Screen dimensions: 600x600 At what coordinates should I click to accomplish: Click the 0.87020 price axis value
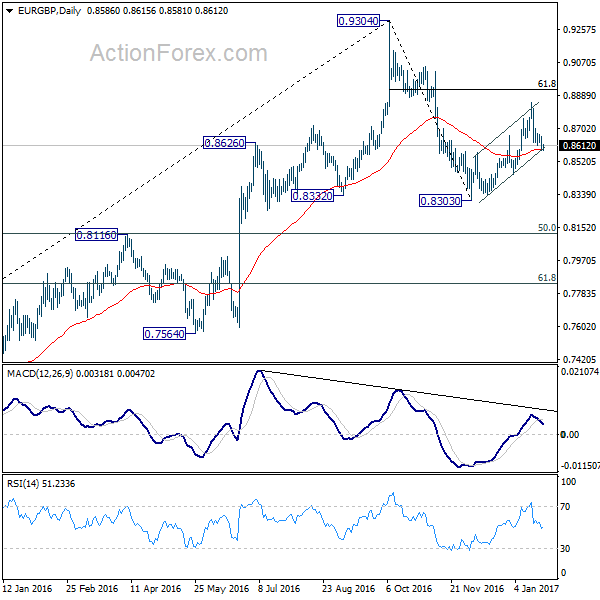click(579, 129)
